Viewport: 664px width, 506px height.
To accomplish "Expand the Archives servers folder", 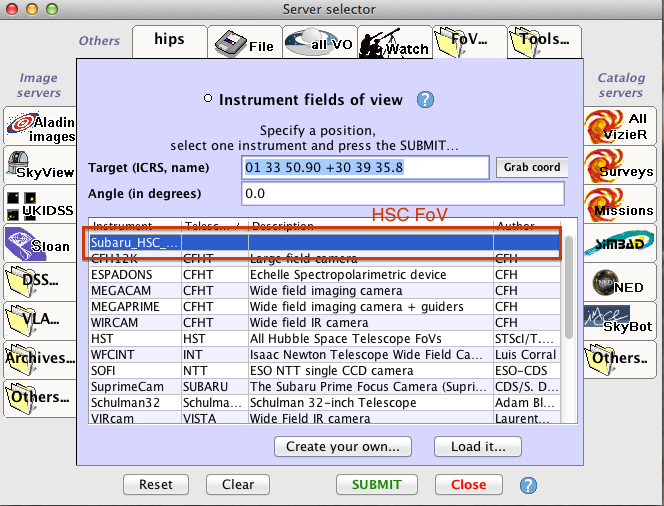I will [40, 358].
